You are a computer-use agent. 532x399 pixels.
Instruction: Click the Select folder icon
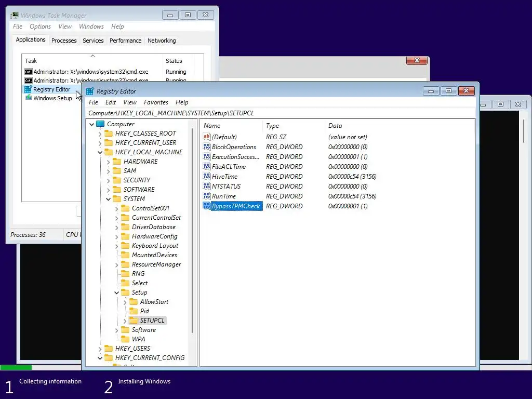tap(125, 283)
